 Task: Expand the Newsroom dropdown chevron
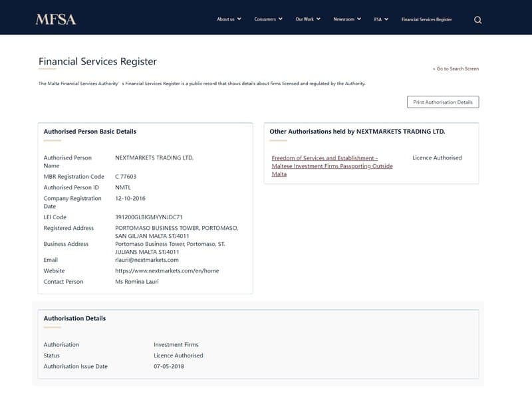[360, 19]
